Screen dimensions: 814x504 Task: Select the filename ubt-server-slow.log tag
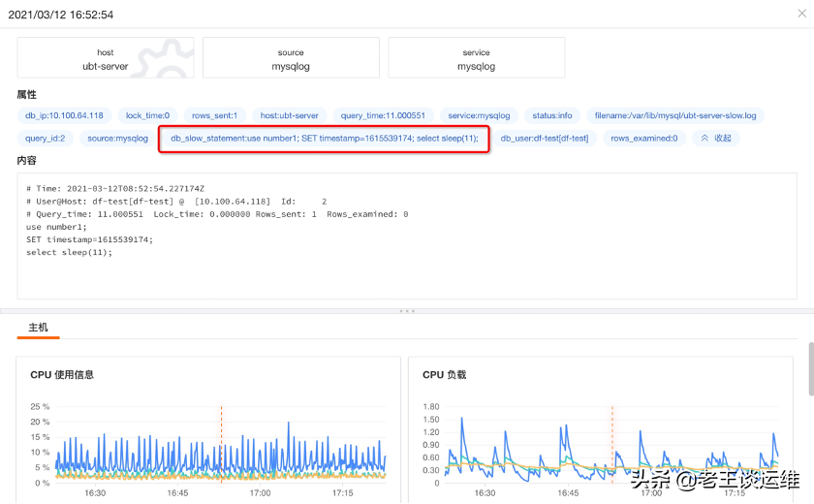[675, 115]
